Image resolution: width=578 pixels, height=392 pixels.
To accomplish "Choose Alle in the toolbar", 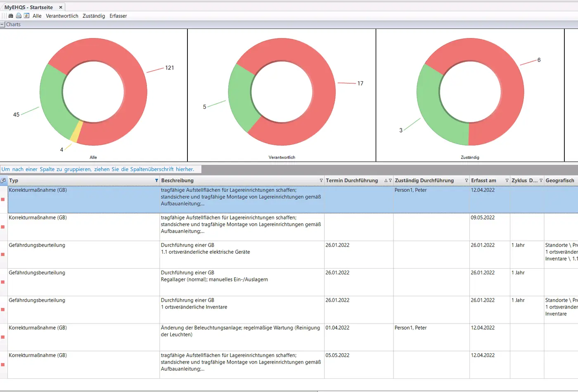I will coord(37,16).
